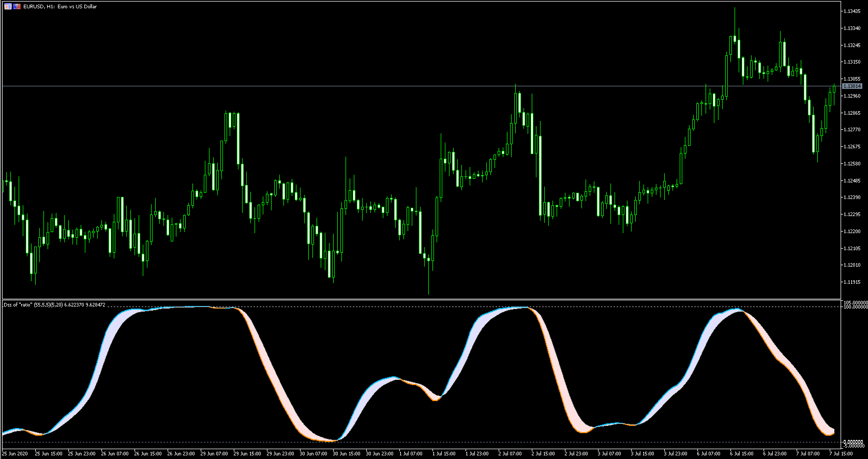Click the '2 Jul 23:00' time label
The width and height of the screenshot is (868, 459).
coord(577,454)
